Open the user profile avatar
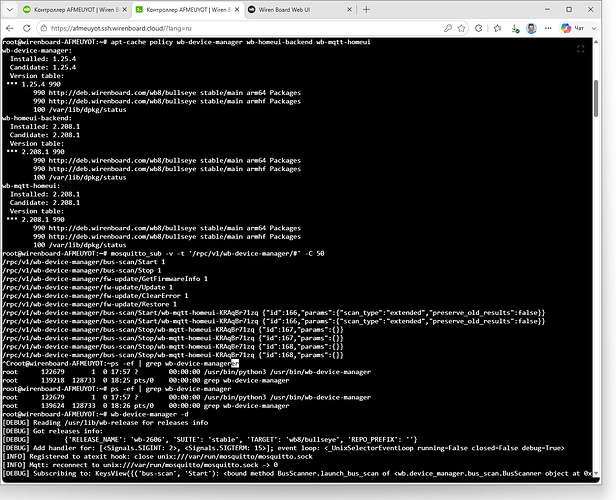This screenshot has height=500, width=616. tap(532, 28)
